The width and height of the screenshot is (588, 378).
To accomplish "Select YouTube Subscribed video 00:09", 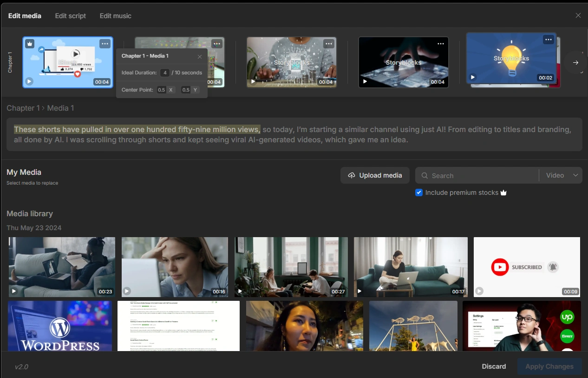I will point(527,267).
